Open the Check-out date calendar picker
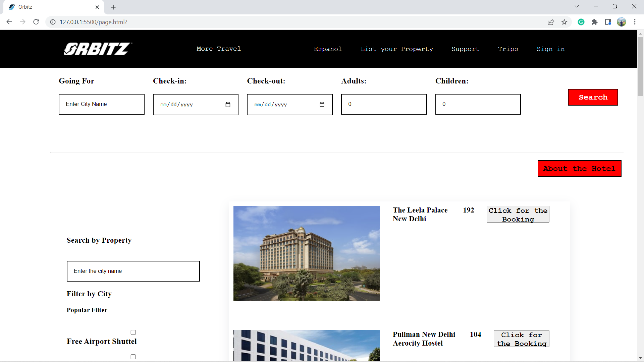The image size is (644, 362). 322,105
